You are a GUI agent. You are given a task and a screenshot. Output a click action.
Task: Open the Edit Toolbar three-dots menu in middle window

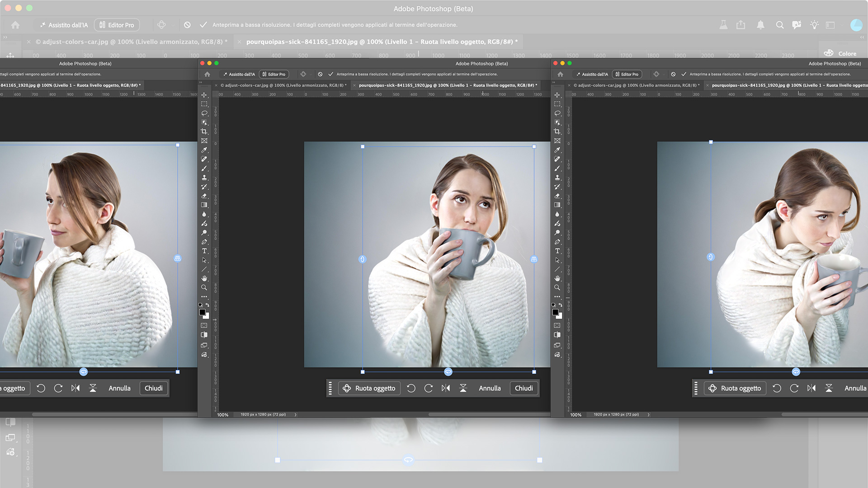204,297
